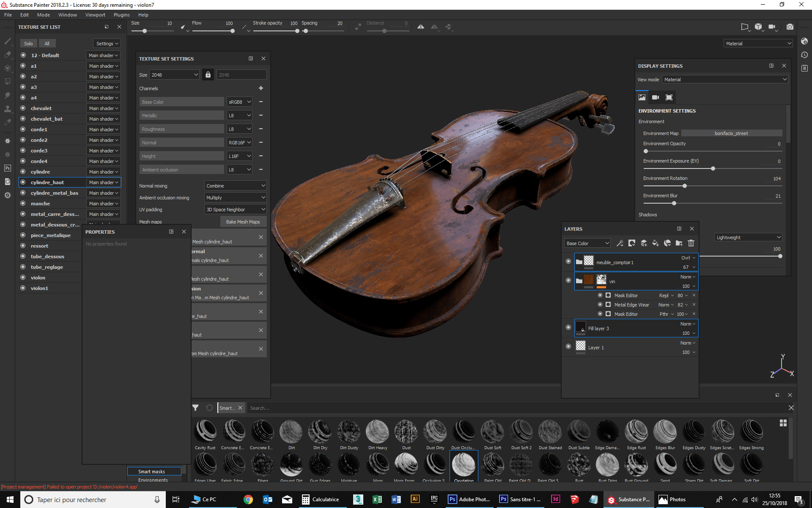Toggle visibility of chevalet texture set
The height and width of the screenshot is (508, 812).
pos(23,108)
